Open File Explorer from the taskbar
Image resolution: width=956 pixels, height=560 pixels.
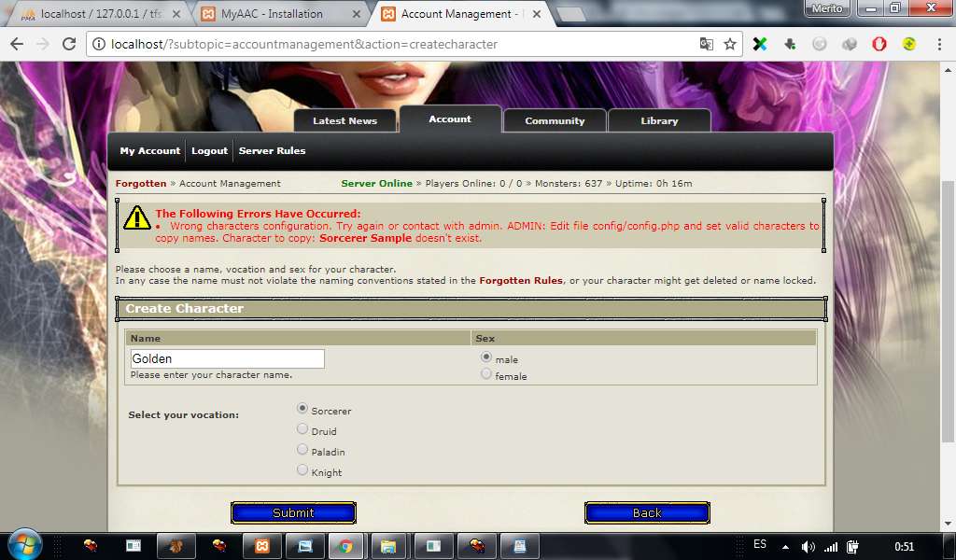point(388,546)
